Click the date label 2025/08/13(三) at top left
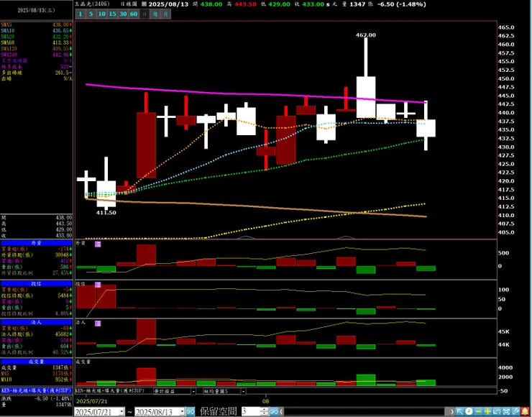Screen dimensions: 532x417 click(36, 11)
